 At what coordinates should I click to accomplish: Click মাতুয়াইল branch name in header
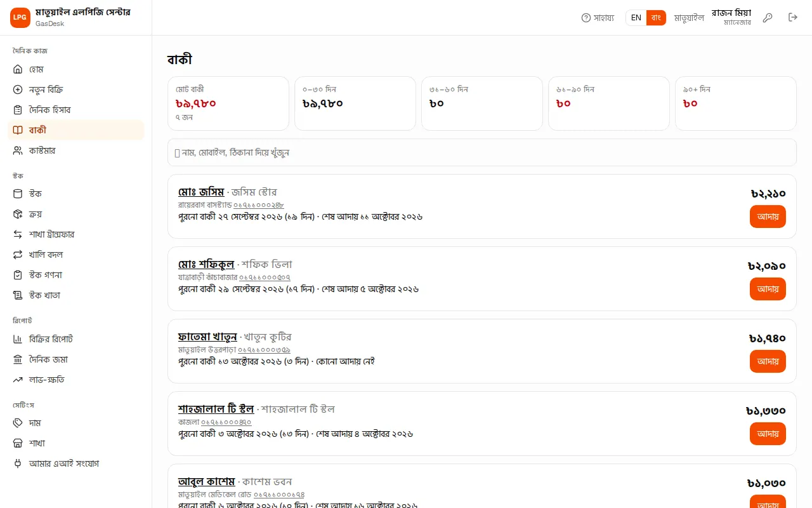(x=689, y=18)
